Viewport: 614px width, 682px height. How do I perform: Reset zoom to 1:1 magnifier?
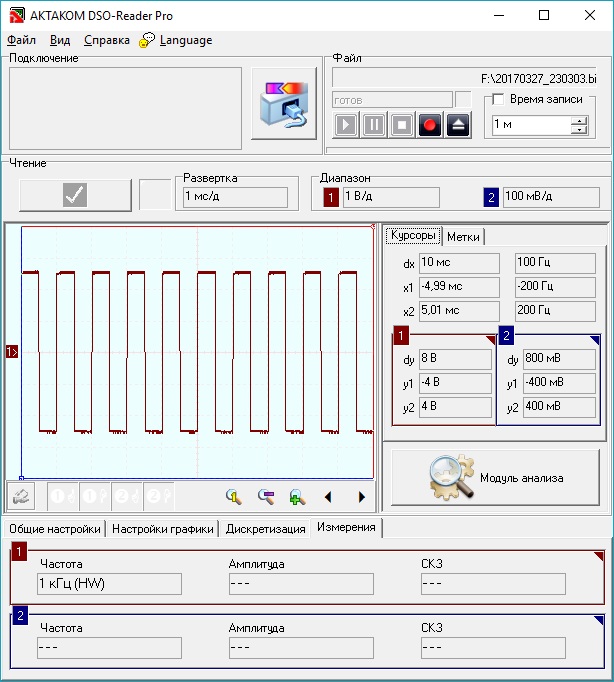tap(234, 497)
